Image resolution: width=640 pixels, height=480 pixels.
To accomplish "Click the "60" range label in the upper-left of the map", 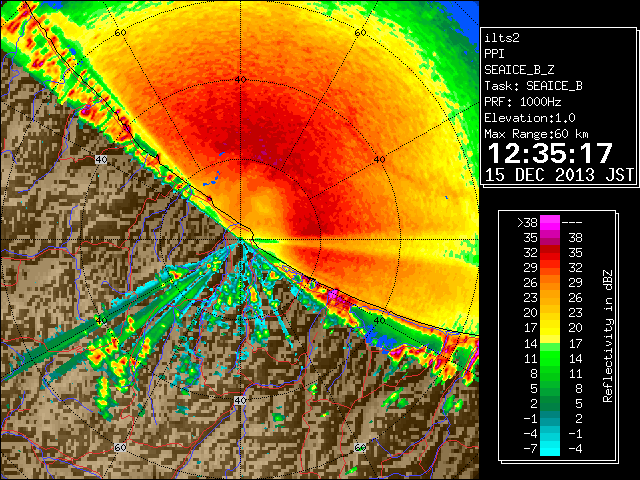I will click(120, 32).
